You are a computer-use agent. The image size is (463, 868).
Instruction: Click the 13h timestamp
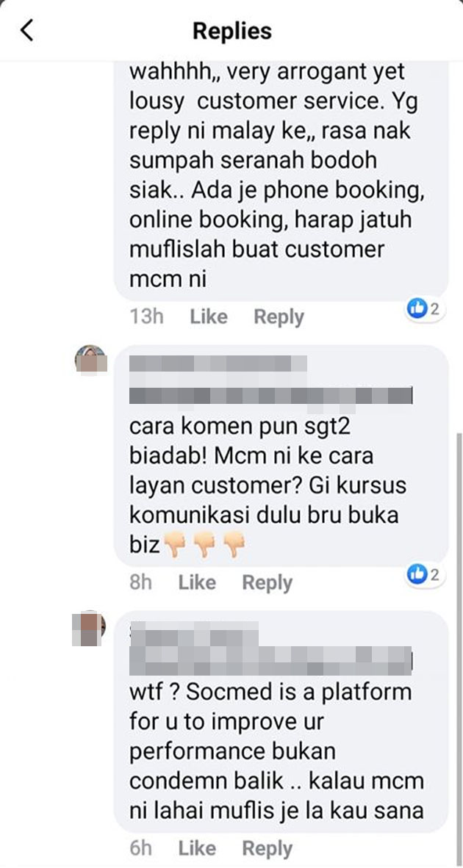[147, 317]
